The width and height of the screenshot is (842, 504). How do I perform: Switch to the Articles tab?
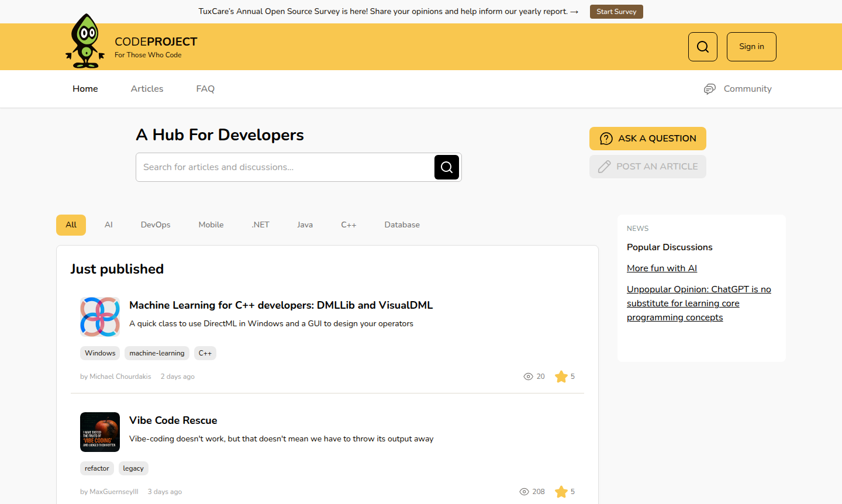tap(147, 88)
